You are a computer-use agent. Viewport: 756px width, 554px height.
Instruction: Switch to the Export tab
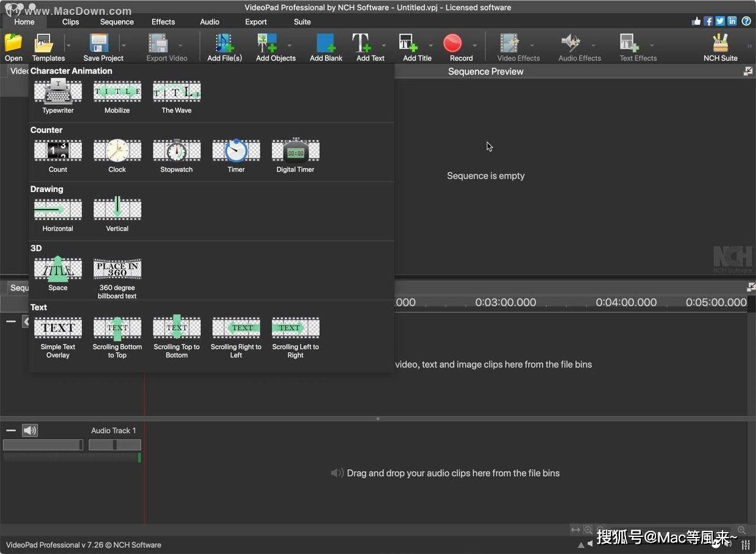pyautogui.click(x=256, y=22)
